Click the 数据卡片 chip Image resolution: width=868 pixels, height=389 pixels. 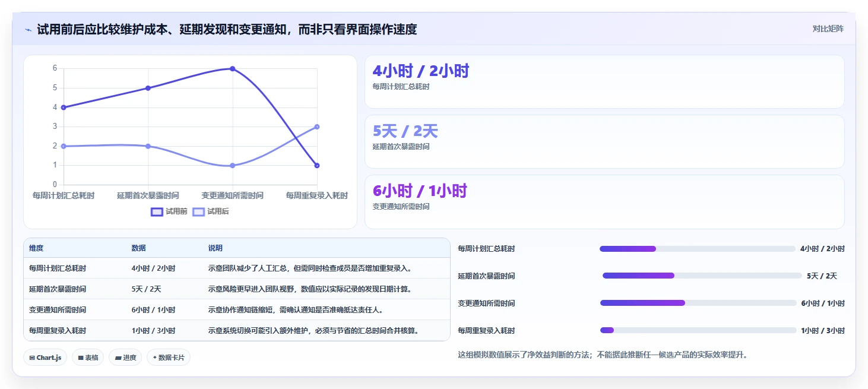pyautogui.click(x=169, y=358)
